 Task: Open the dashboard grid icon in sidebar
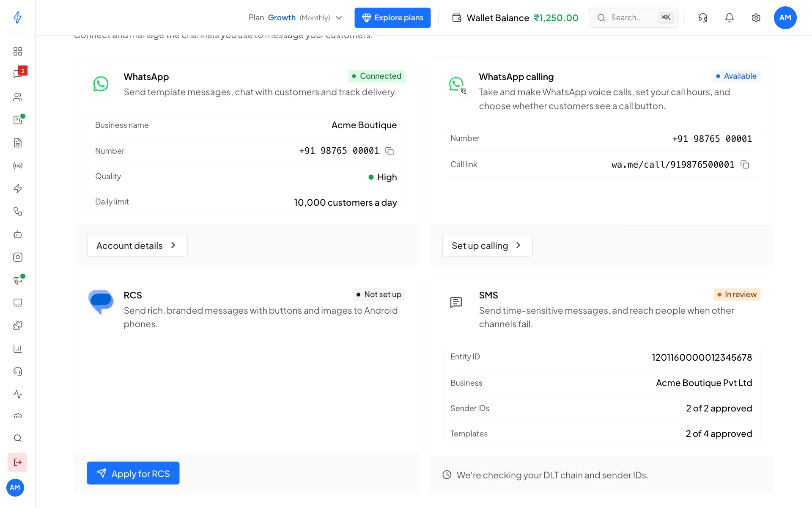(17, 51)
